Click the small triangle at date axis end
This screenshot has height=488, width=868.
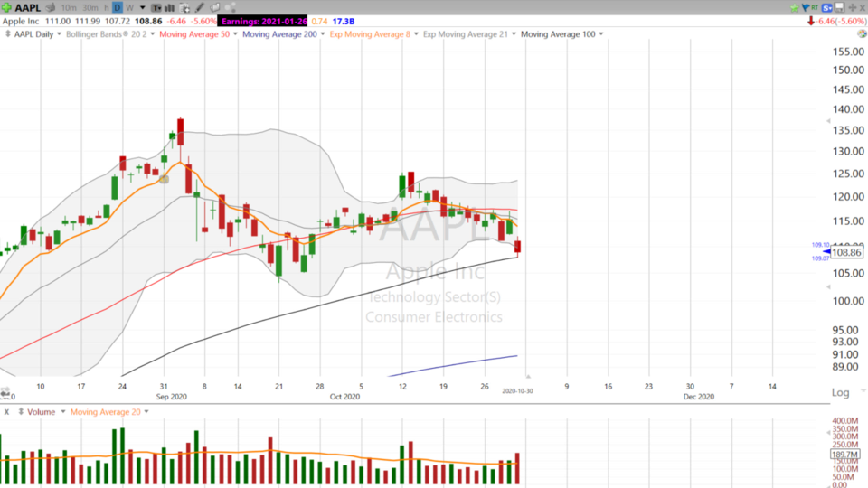pyautogui.click(x=528, y=376)
